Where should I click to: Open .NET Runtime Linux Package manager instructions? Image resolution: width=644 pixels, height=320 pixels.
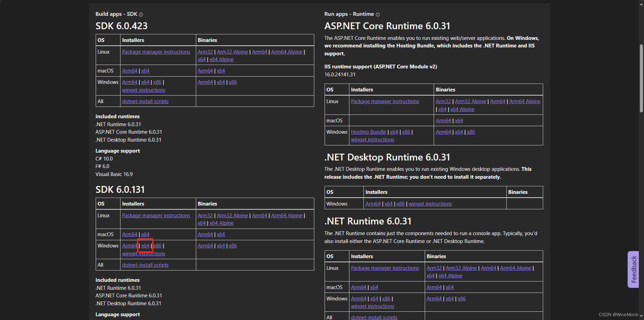coord(385,268)
